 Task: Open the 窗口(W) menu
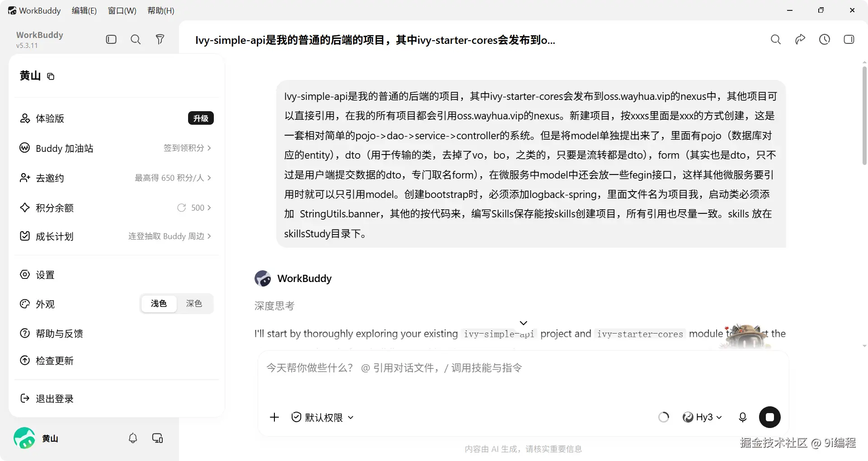tap(122, 10)
